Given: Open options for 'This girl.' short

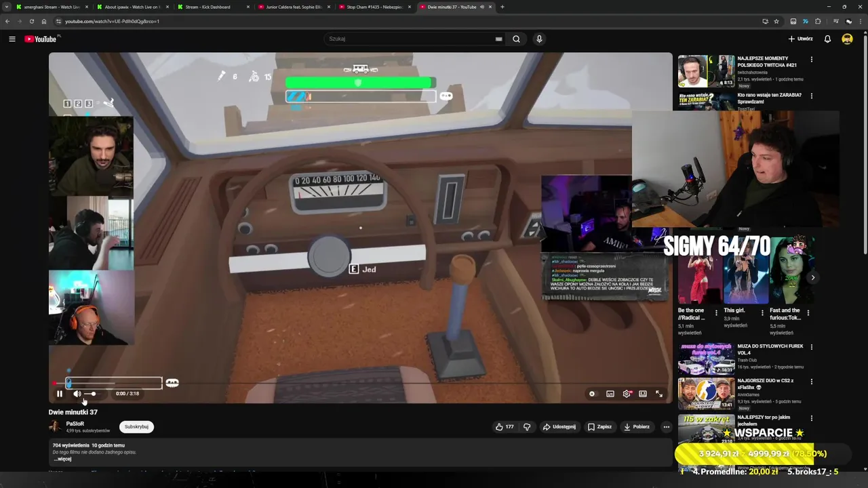Looking at the screenshot, I should [762, 313].
